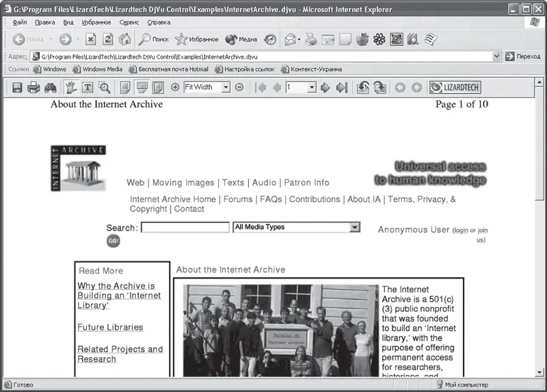The width and height of the screenshot is (547, 392).
Task: Click the group photo of Internet Archive staff
Action: pos(281,330)
